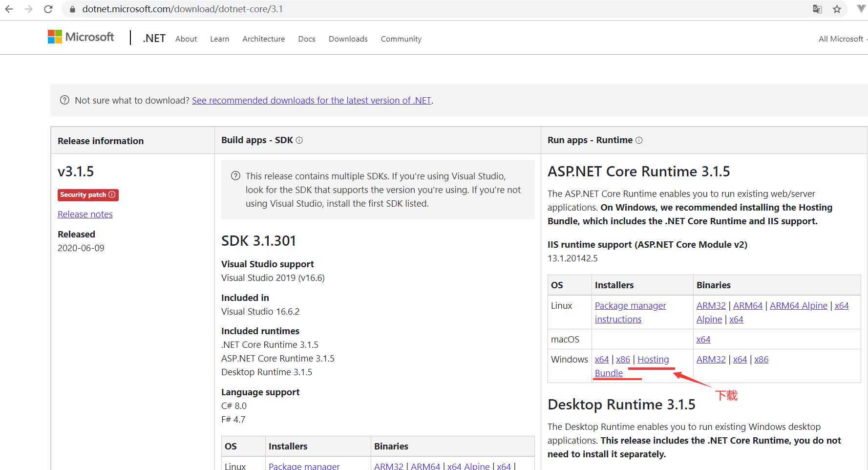868x470 pixels.
Task: Open the Community menu item
Action: coord(401,39)
